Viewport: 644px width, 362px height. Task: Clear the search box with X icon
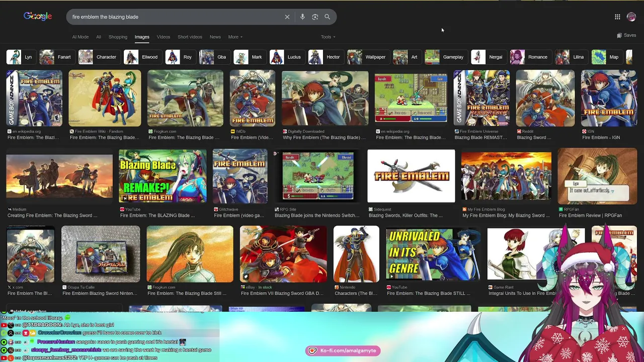tap(287, 17)
